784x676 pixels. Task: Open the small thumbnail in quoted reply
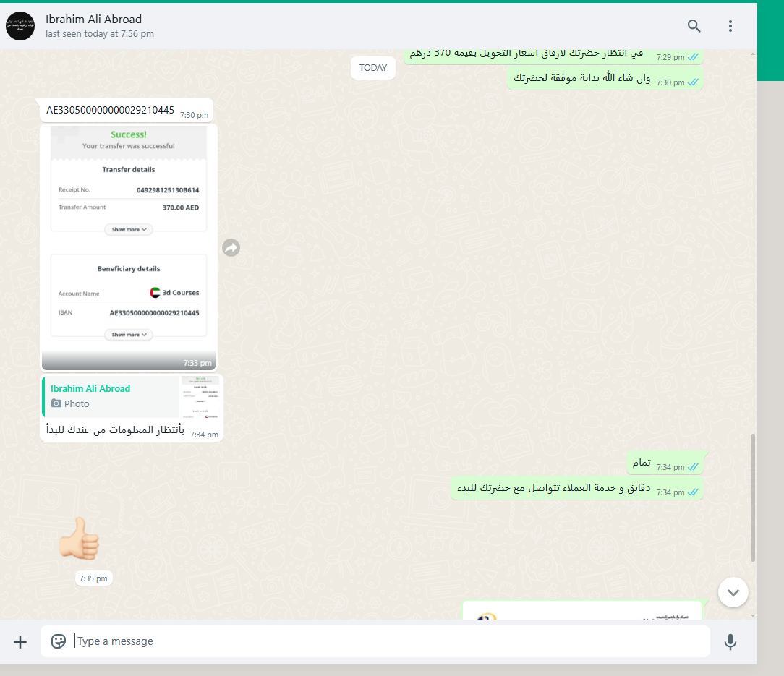point(200,396)
